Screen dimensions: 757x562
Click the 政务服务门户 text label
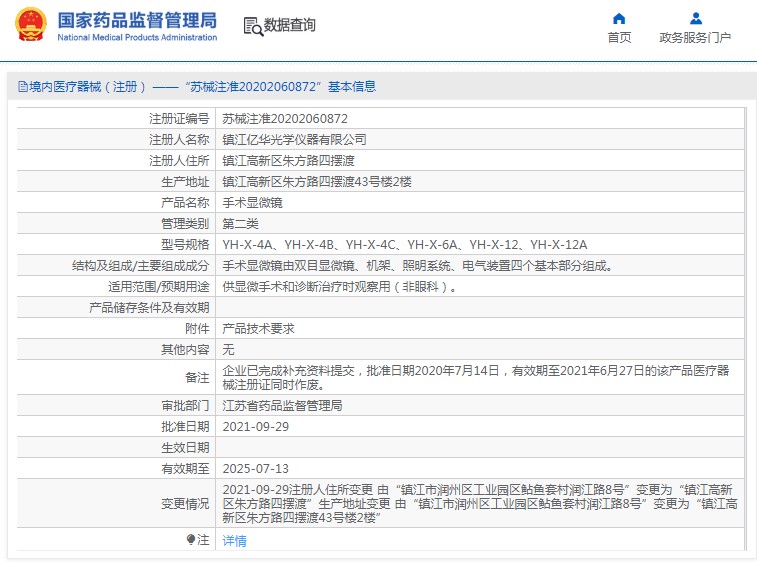[x=695, y=38]
